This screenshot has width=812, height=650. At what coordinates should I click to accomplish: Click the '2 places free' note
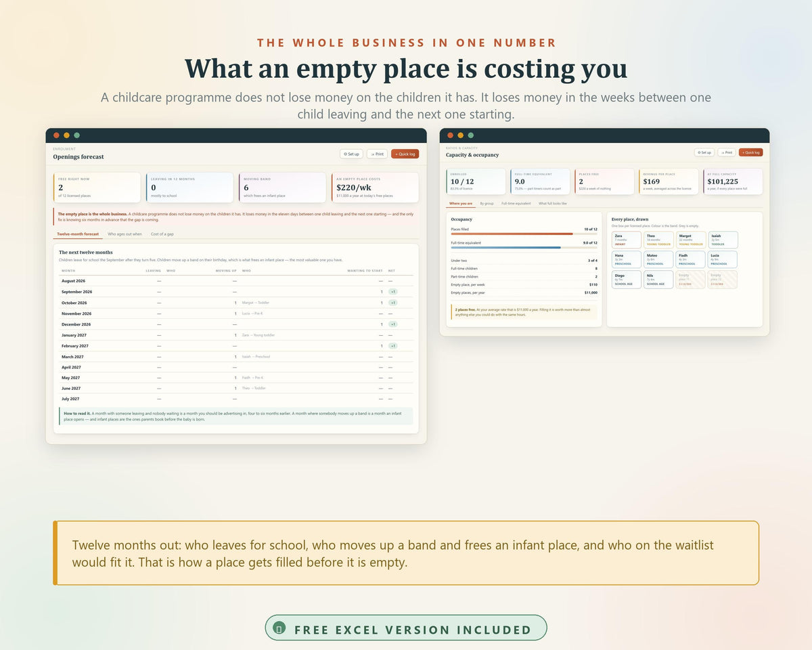click(524, 312)
